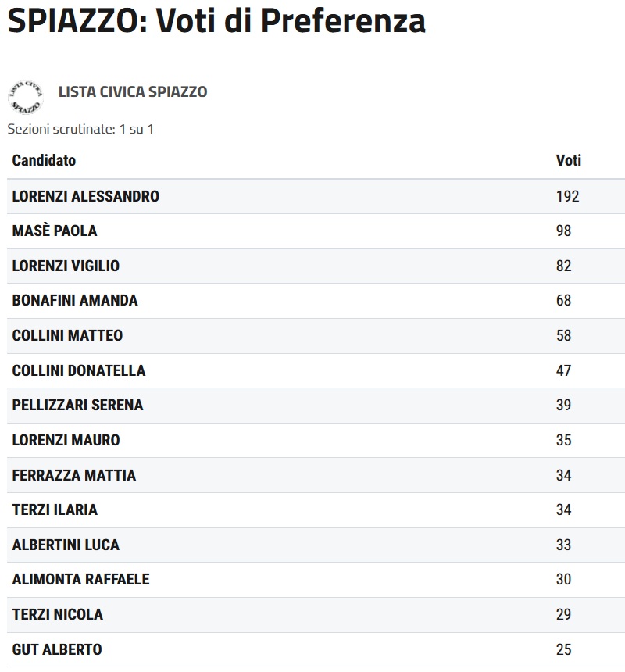625x672 pixels.
Task: Click the SPIAZZO: Voti di Preferenza heading
Action: pos(216,22)
